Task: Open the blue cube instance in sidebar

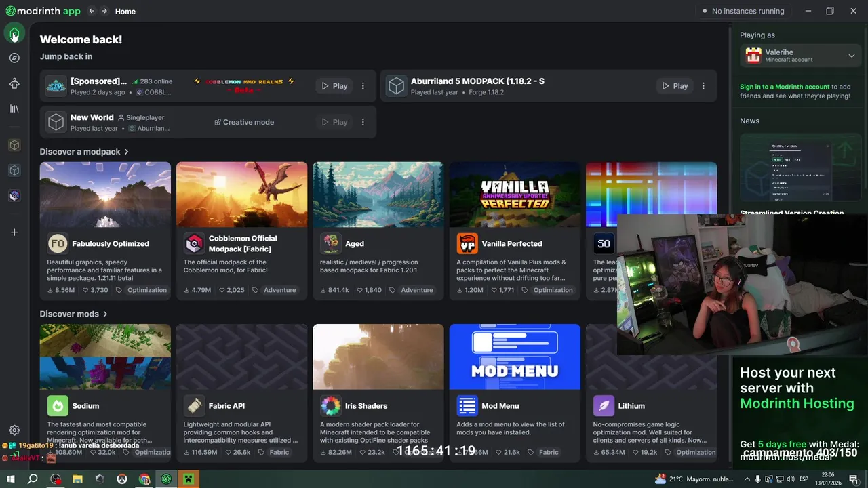Action: [x=14, y=170]
